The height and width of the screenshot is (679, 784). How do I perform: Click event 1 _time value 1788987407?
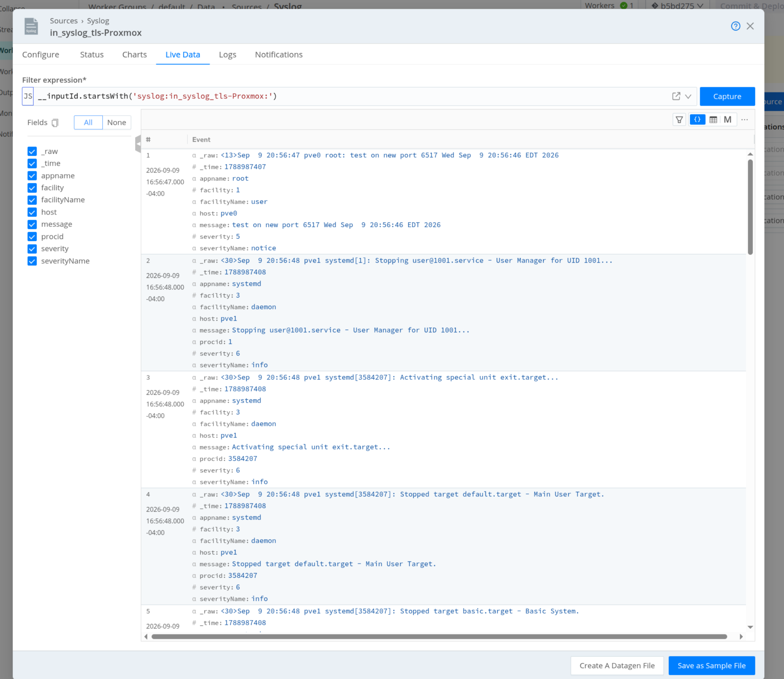pyautogui.click(x=245, y=167)
